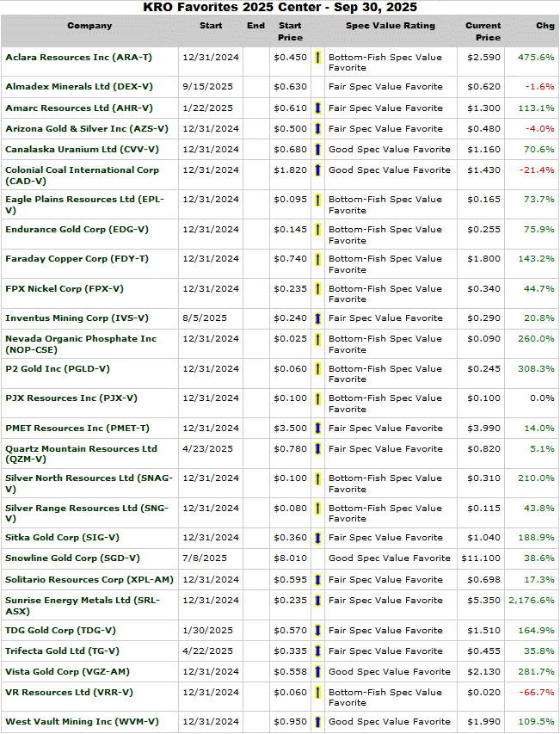The height and width of the screenshot is (734, 560).
Task: Open P2 Gold Inc (PGLD-V) link
Action: pos(58,369)
